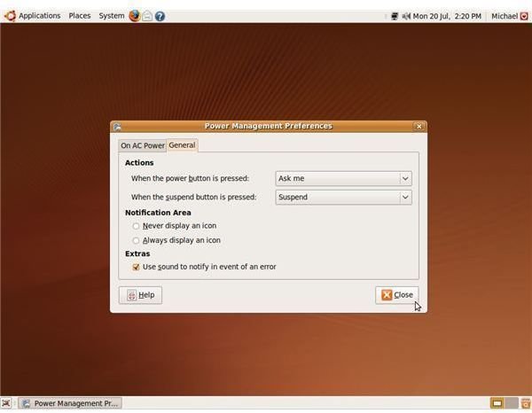Click the Ubuntu logo beside Applications
Image resolution: width=532 pixels, height=413 pixels.
tap(10, 16)
